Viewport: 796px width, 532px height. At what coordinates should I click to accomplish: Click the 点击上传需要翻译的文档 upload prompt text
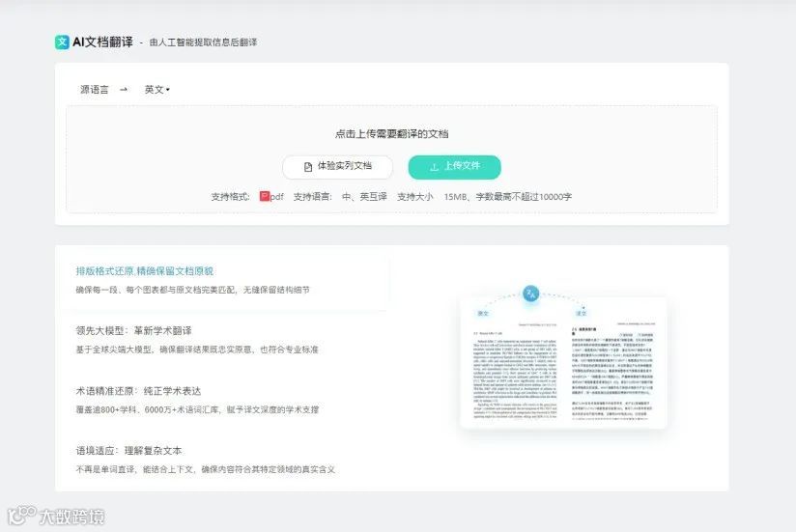pos(391,134)
